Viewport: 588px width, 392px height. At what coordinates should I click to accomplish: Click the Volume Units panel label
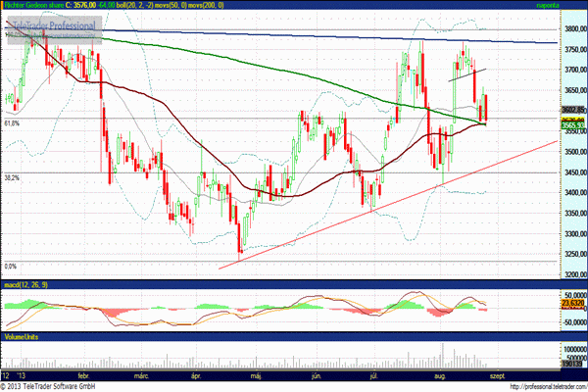point(20,336)
